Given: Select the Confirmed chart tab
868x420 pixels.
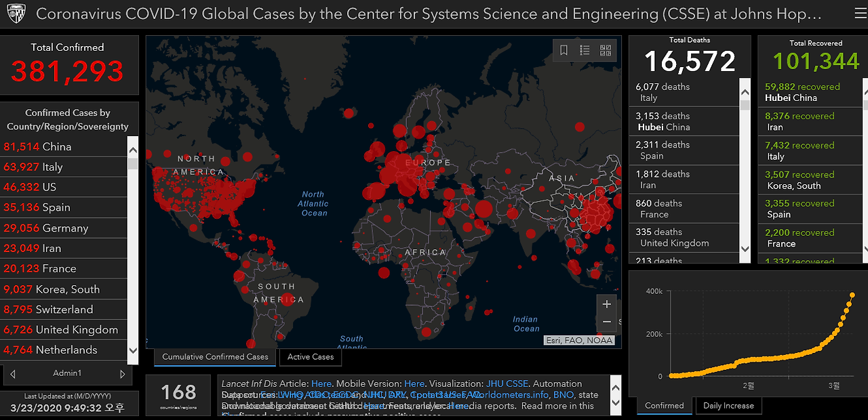Looking at the screenshot, I should [x=665, y=406].
